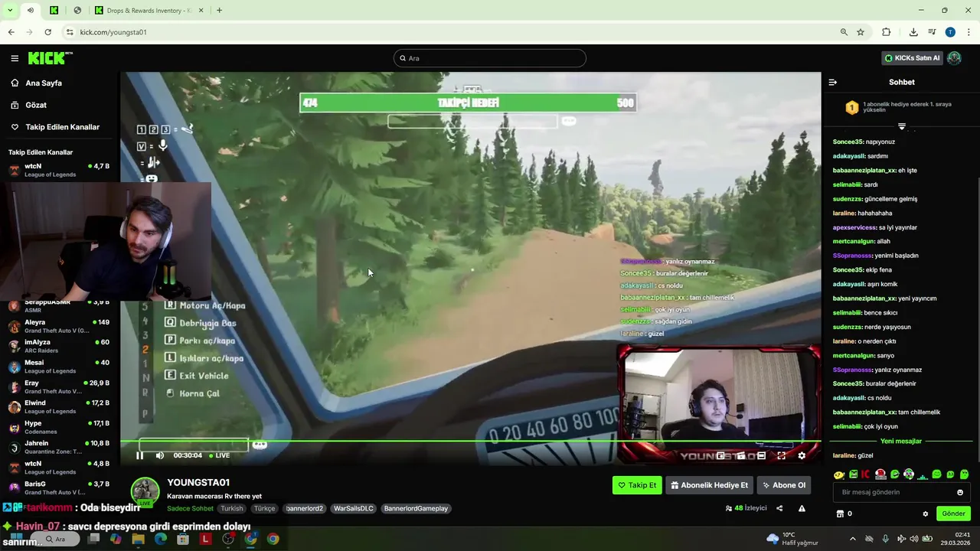Open Jahrein channel in sidebar
980x551 pixels.
pos(60,447)
